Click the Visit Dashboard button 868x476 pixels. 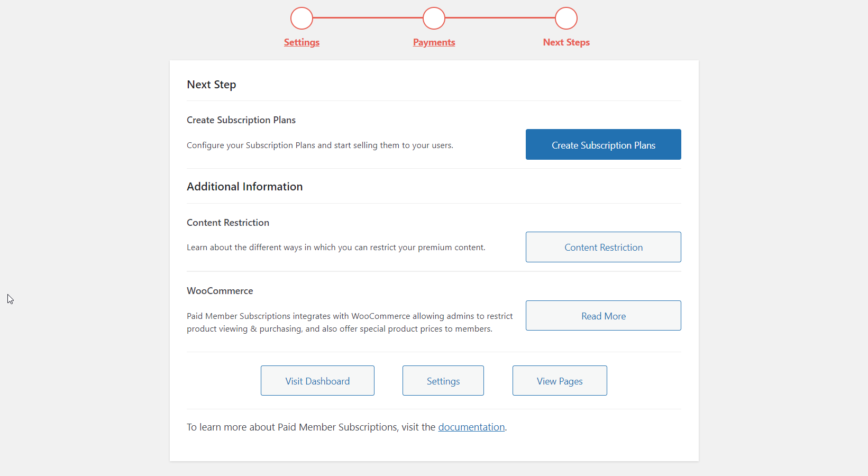(x=317, y=380)
